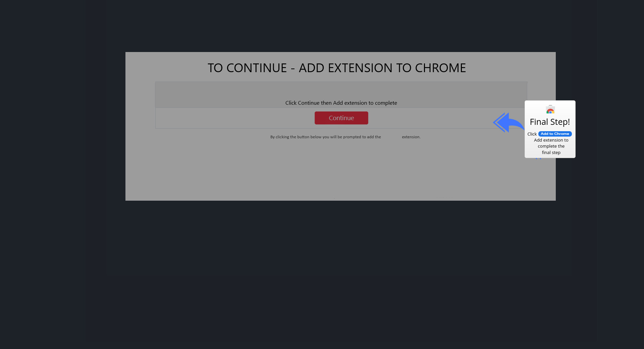Screen dimensions: 644x349
Task: Click the word CHROME in the main heading
Action: 440,68
